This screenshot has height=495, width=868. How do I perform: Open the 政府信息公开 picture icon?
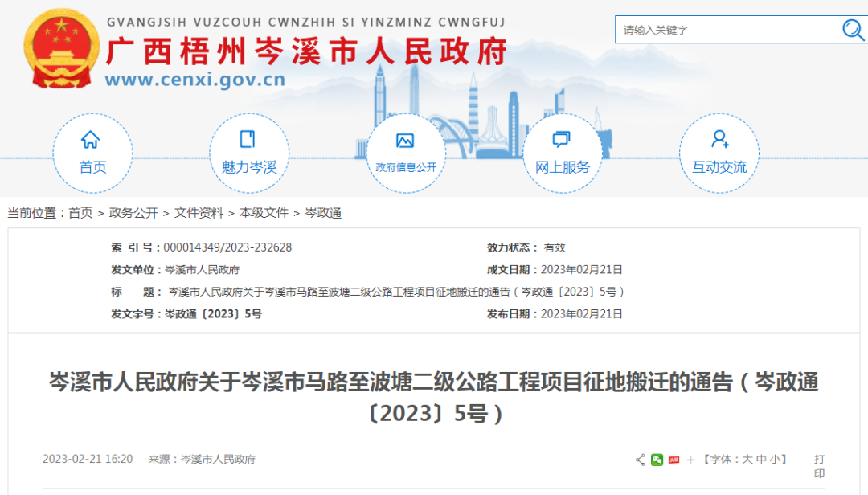coord(405,141)
